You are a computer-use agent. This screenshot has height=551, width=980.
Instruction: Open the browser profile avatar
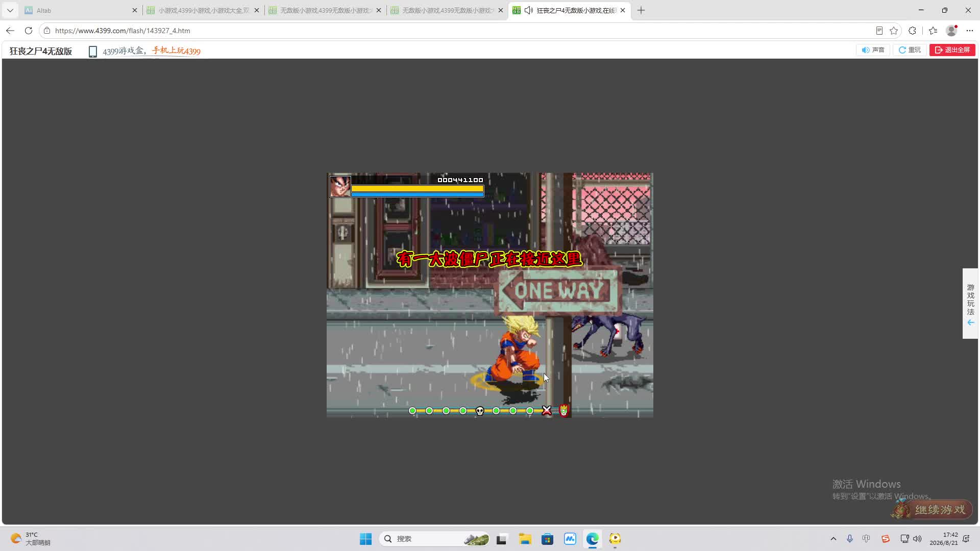pos(951,31)
